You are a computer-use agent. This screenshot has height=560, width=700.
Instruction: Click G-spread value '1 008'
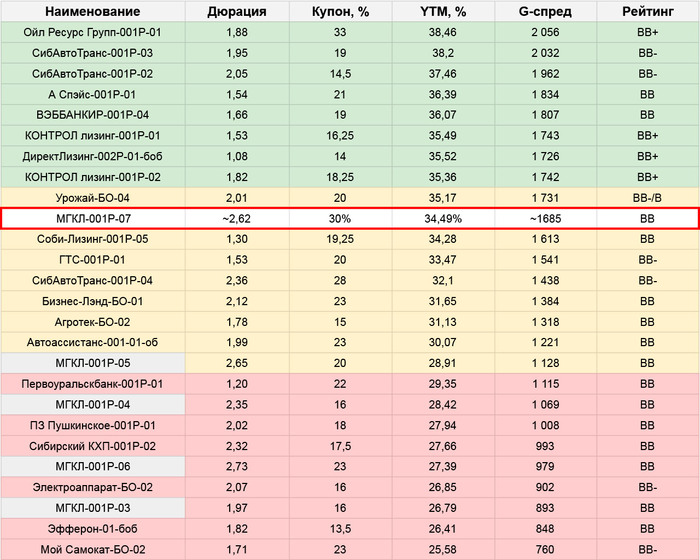(x=546, y=425)
